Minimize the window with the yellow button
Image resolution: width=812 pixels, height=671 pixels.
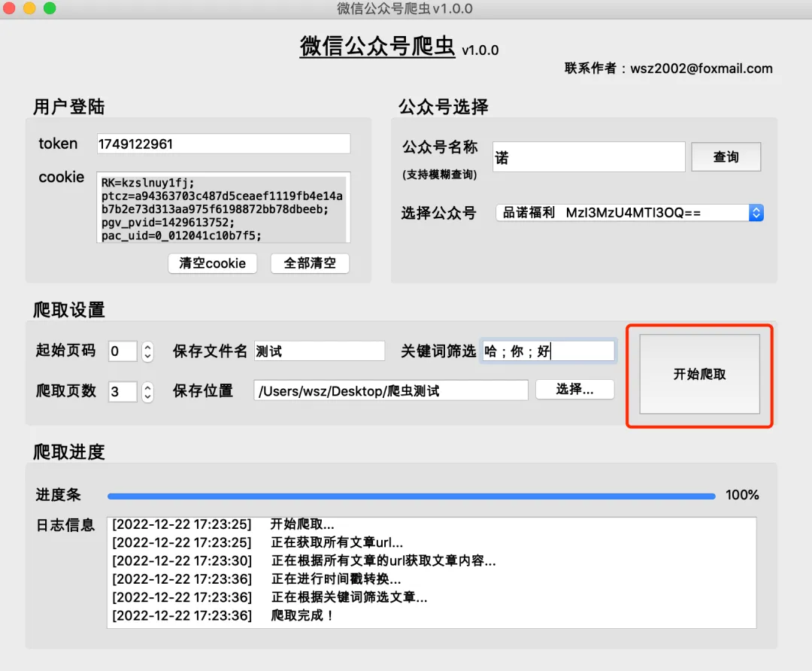tap(29, 8)
